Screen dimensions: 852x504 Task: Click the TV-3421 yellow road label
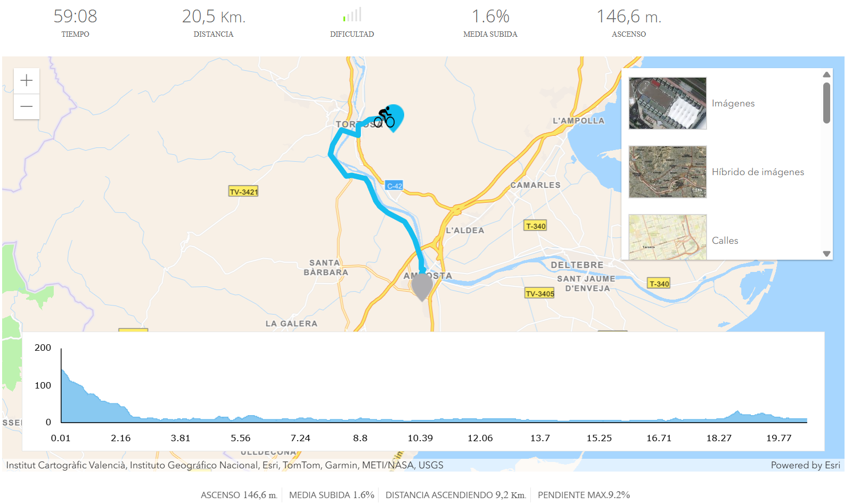[x=242, y=191]
